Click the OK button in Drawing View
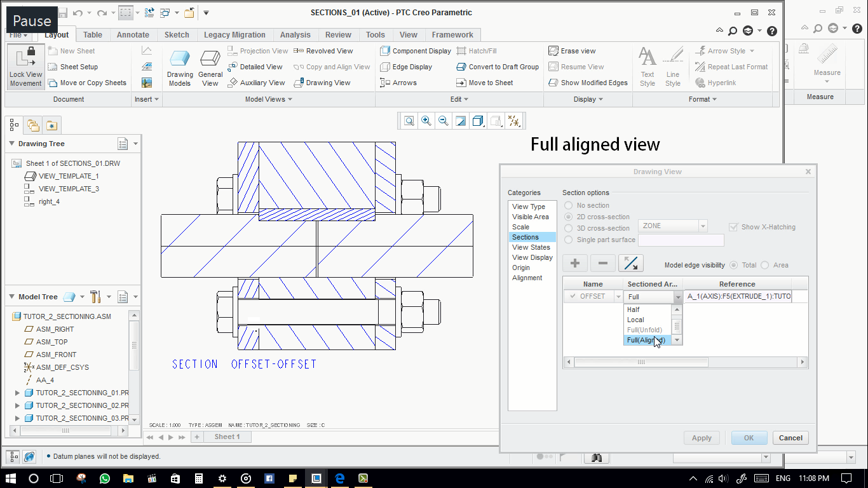This screenshot has width=868, height=488. (x=749, y=438)
